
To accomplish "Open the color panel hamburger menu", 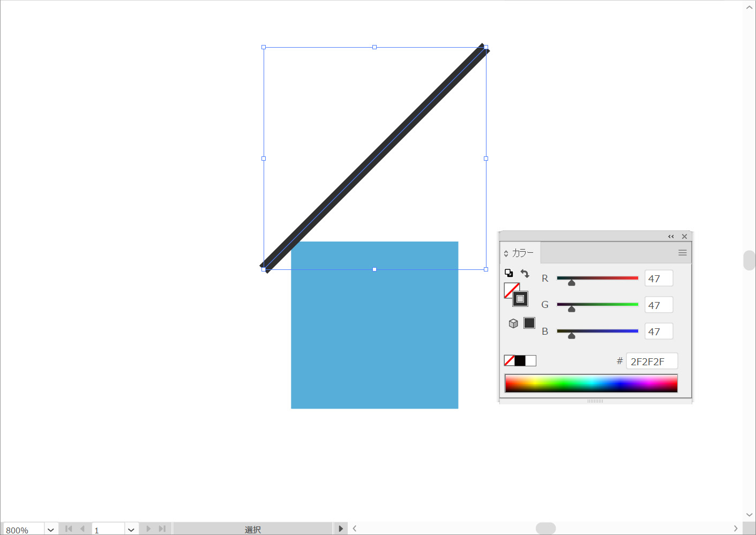I will pos(682,253).
